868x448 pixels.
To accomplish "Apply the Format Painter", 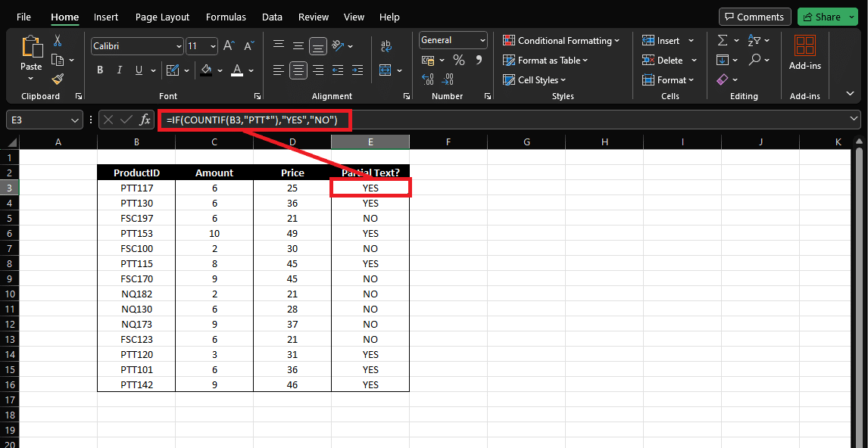I will point(57,79).
